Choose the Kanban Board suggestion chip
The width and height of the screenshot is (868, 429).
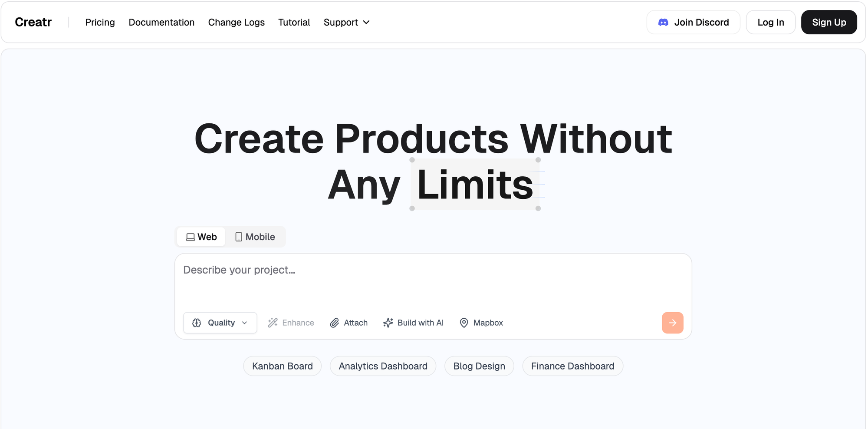[x=282, y=366]
